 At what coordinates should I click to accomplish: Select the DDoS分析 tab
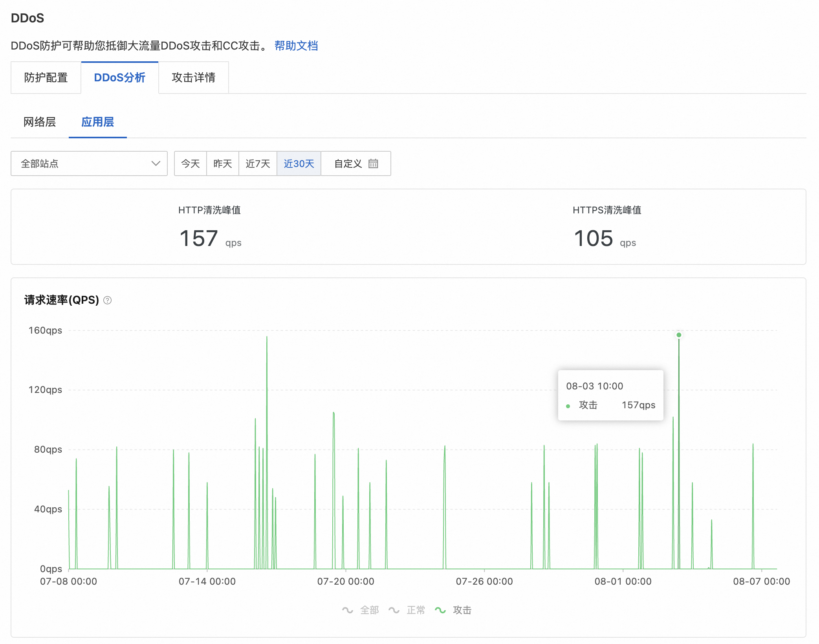tap(120, 77)
